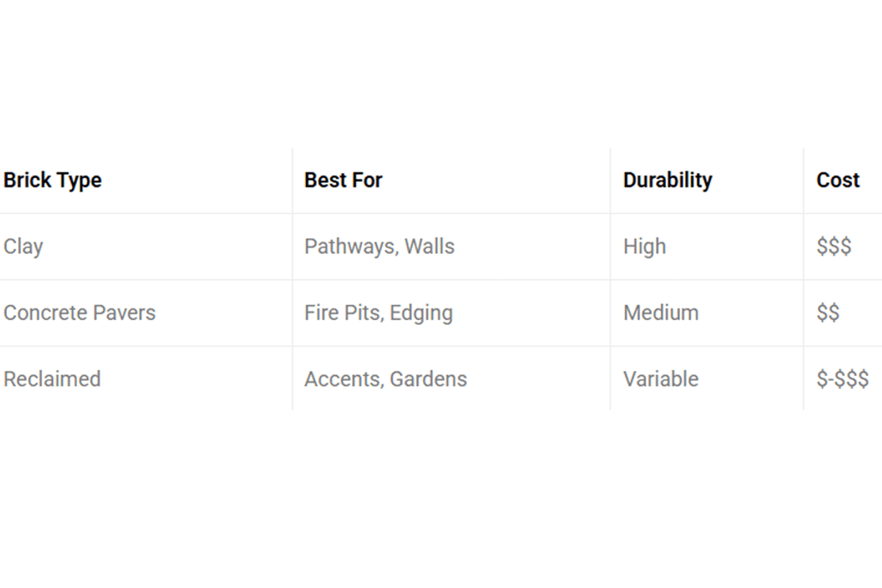Click the $$$ cost for Clay
The width and height of the screenshot is (882, 588).
coord(834,247)
